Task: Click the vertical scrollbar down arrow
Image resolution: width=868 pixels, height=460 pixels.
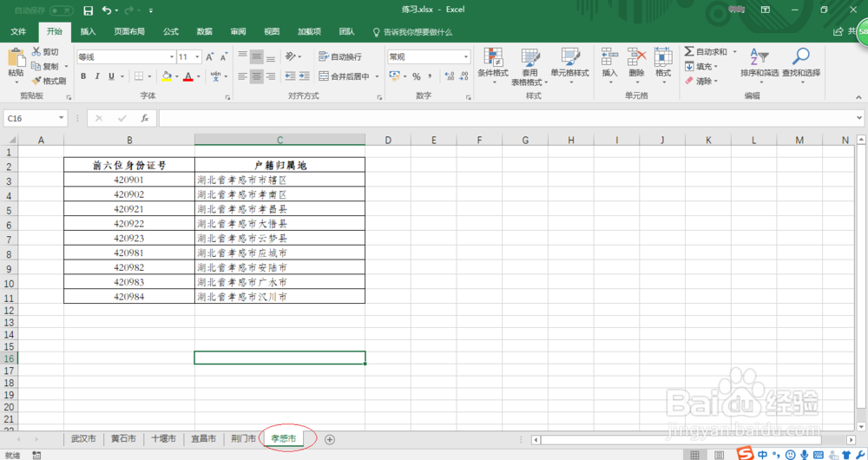Action: [x=861, y=427]
